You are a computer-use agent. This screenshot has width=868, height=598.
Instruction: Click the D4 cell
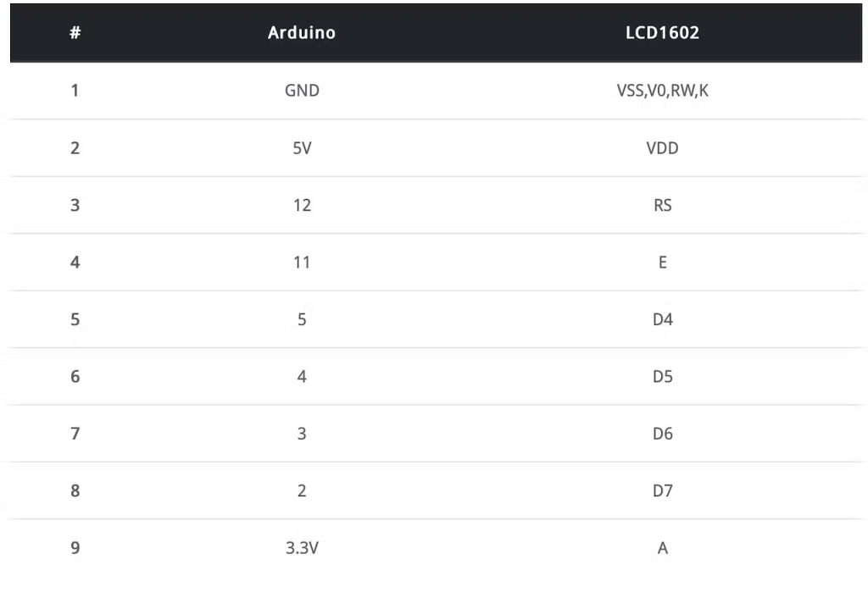point(662,319)
